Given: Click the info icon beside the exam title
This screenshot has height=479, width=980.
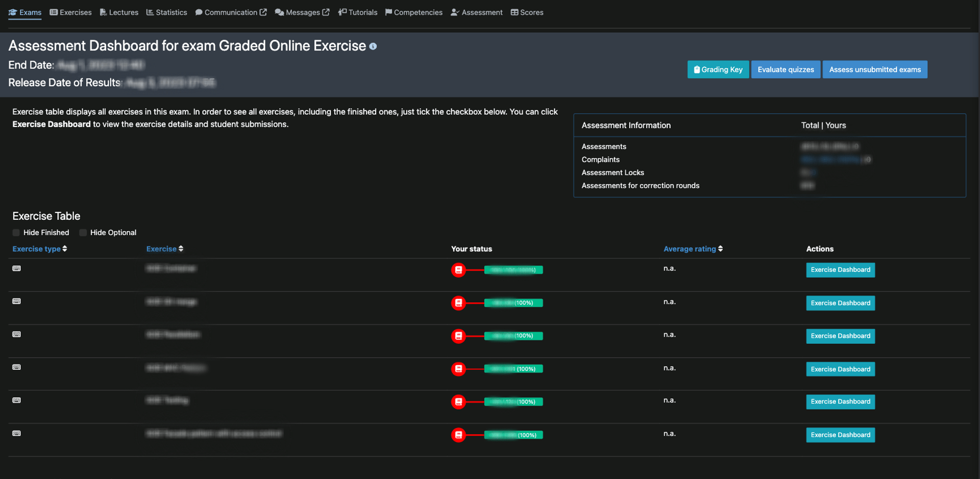Looking at the screenshot, I should tap(373, 46).
